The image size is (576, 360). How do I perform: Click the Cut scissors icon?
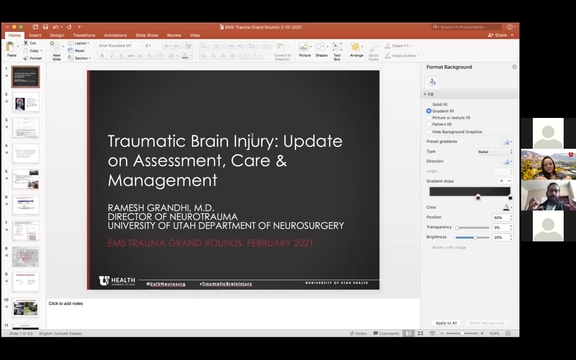[x=26, y=43]
